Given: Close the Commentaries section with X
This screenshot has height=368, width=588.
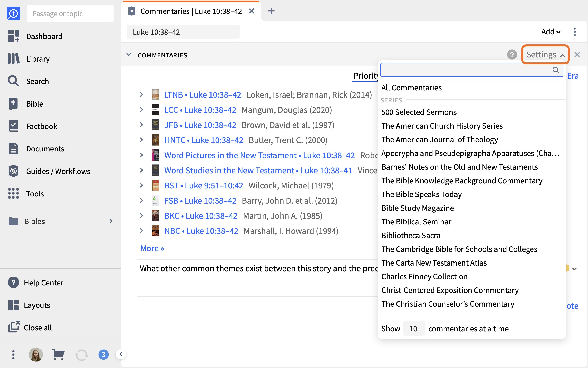Looking at the screenshot, I should point(577,55).
